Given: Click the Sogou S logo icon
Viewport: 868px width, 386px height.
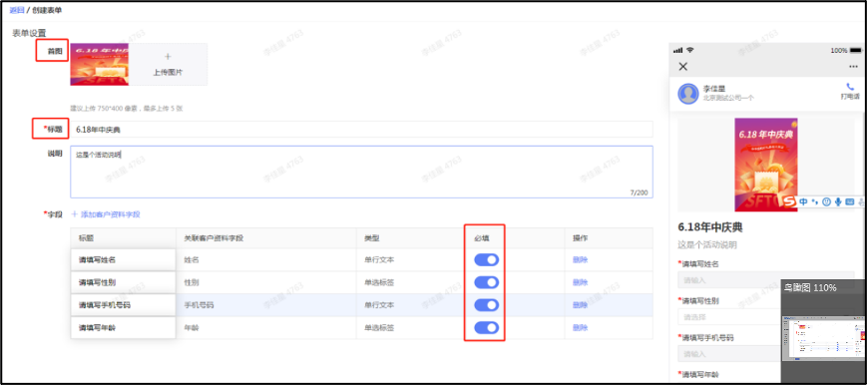Looking at the screenshot, I should (x=790, y=202).
